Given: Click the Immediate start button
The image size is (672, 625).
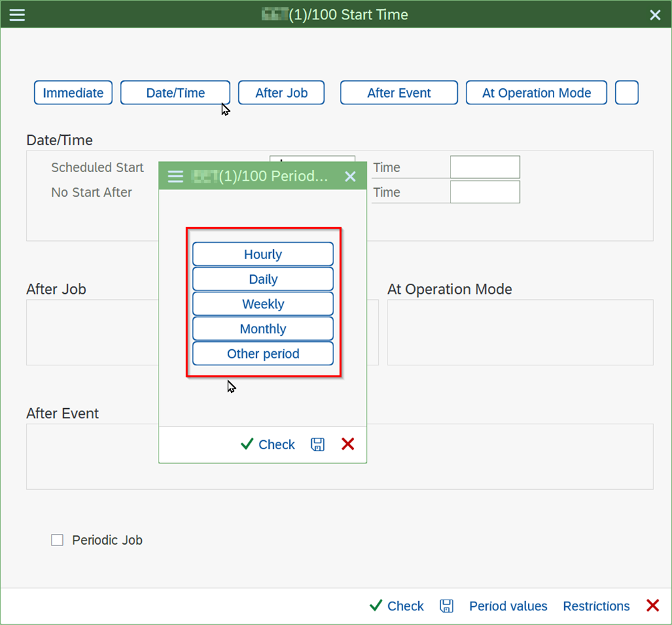Looking at the screenshot, I should (73, 93).
